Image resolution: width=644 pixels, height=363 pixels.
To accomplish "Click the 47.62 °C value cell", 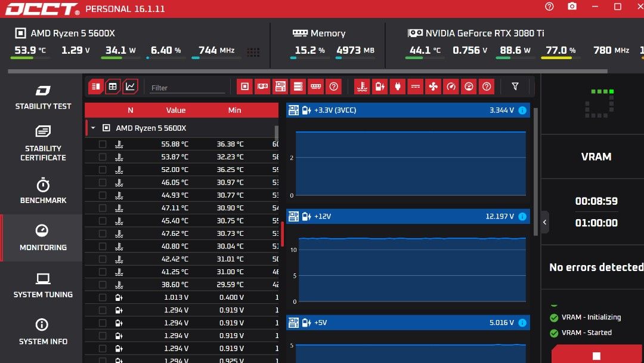I will (175, 233).
